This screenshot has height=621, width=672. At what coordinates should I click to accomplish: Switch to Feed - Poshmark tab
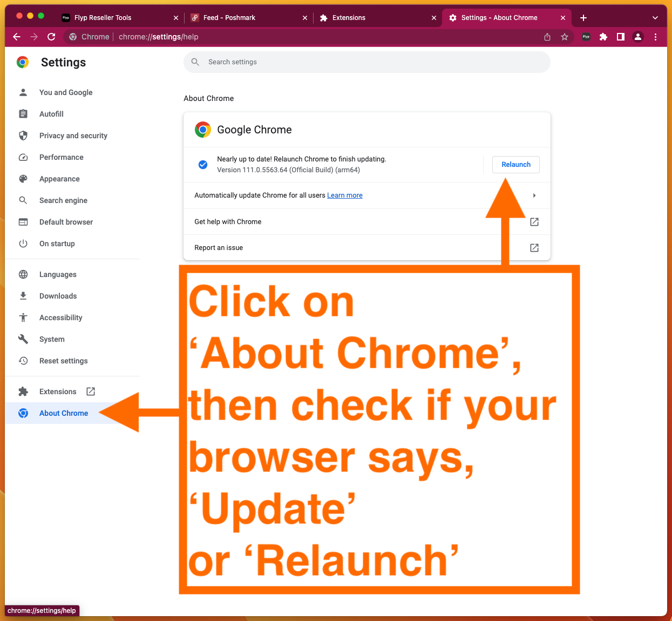tap(249, 18)
